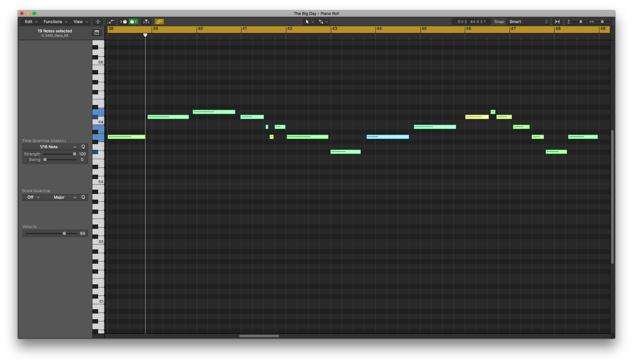
Task: Click the inspector pop-up box icon
Action: pyautogui.click(x=97, y=33)
